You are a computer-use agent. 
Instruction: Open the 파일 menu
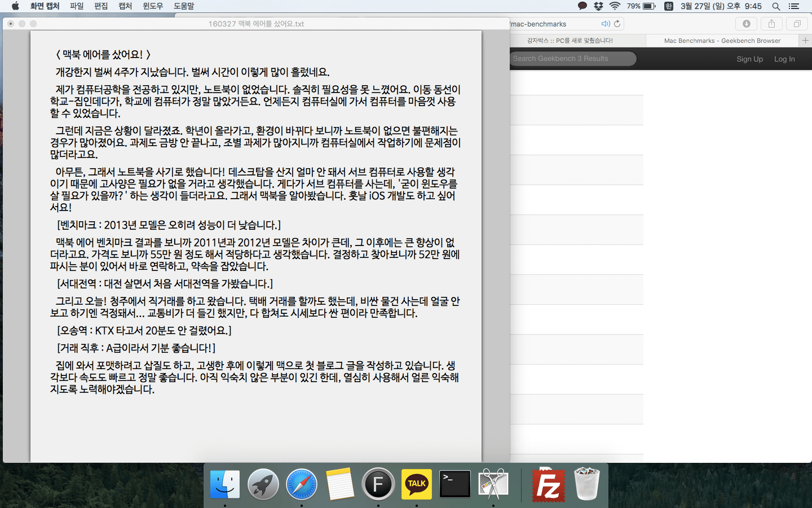[77, 6]
